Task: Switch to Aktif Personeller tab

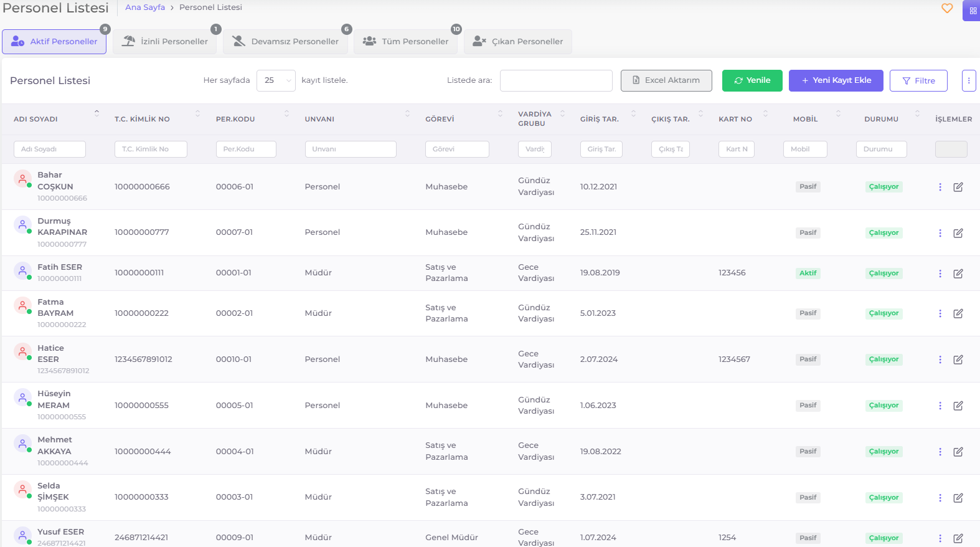Action: 54,42
